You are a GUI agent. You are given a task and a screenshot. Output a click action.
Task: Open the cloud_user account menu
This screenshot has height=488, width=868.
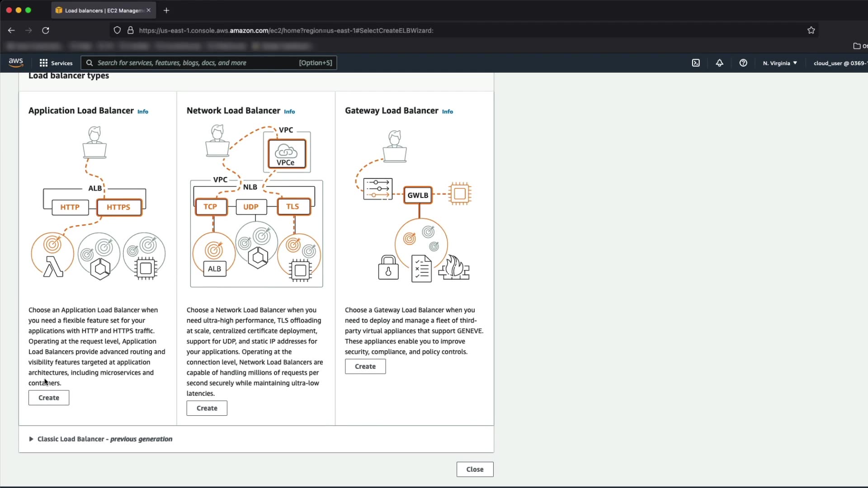coord(839,63)
